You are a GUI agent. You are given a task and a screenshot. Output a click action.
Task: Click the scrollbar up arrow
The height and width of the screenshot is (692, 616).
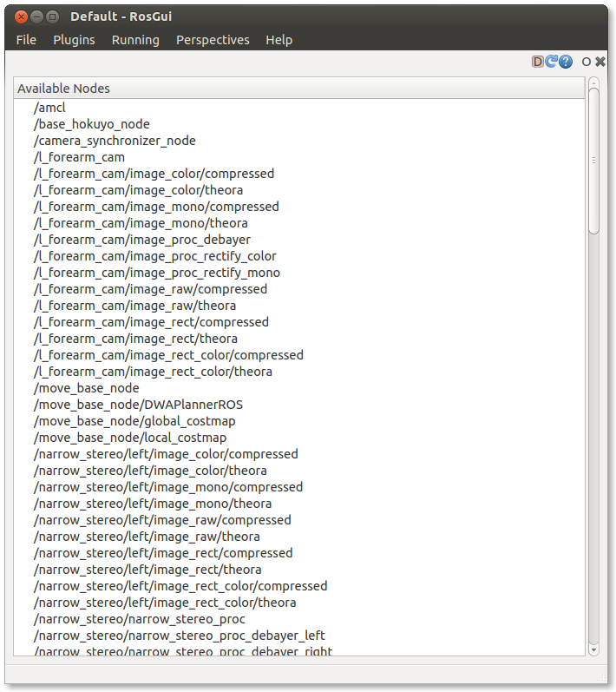tap(593, 83)
